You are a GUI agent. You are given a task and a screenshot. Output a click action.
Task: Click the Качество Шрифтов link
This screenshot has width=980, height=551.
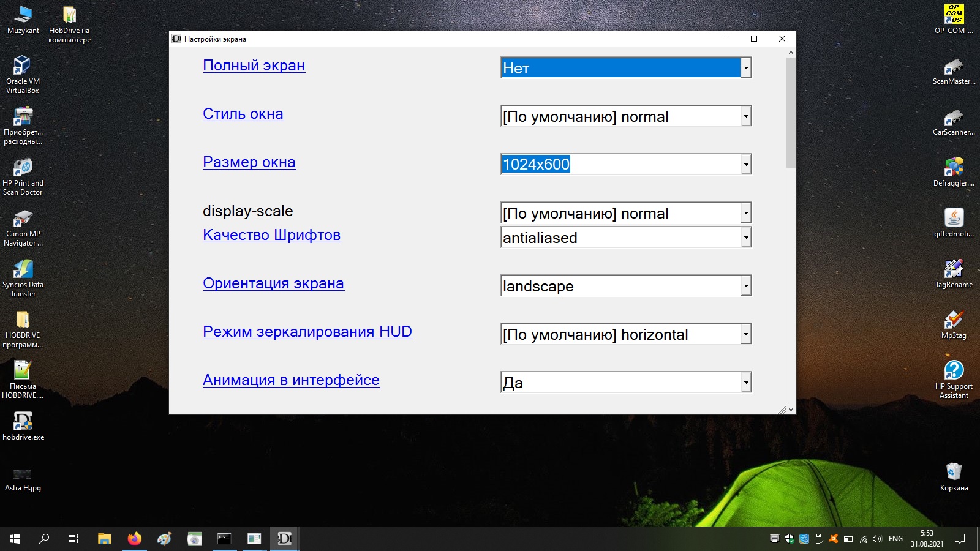pyautogui.click(x=271, y=235)
